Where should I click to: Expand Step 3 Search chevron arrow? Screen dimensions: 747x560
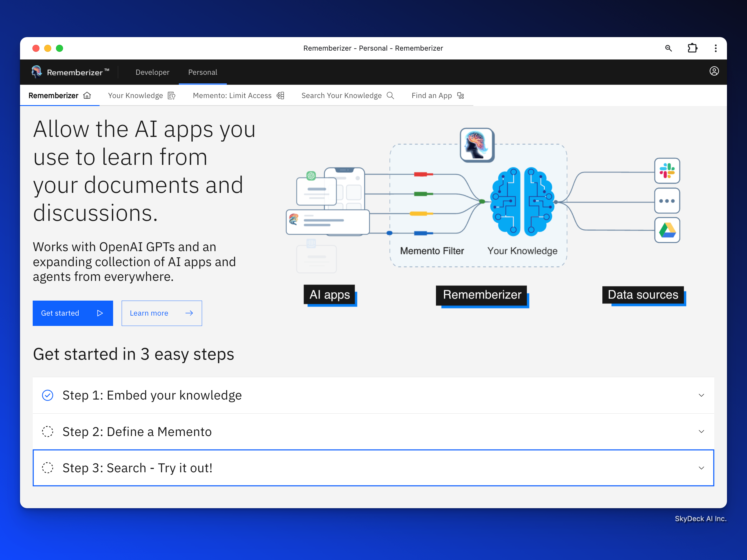click(701, 468)
